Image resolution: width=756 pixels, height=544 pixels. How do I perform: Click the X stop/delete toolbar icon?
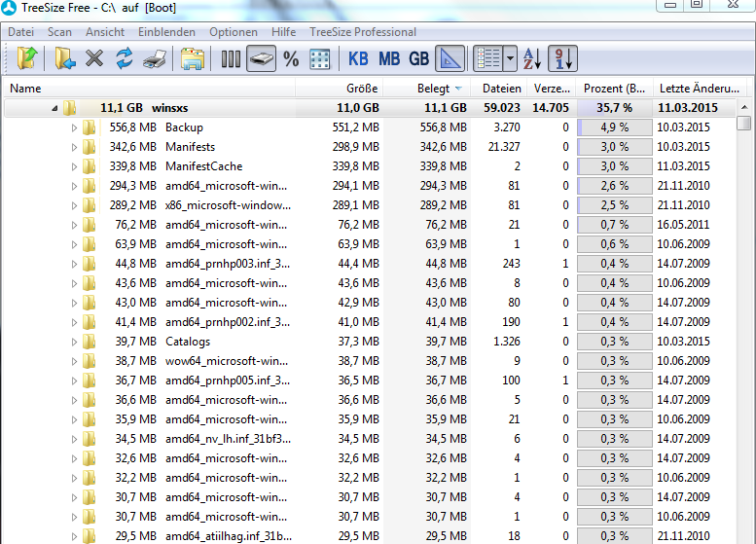pos(94,58)
